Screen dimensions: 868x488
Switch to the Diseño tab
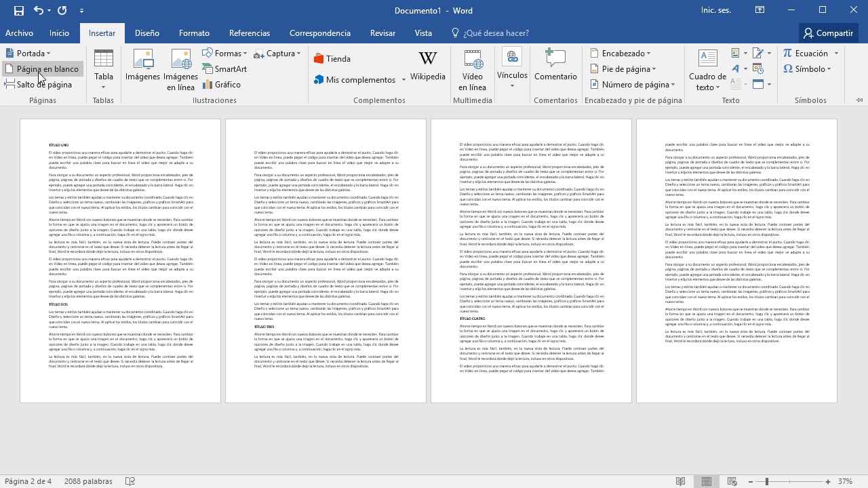coord(146,33)
